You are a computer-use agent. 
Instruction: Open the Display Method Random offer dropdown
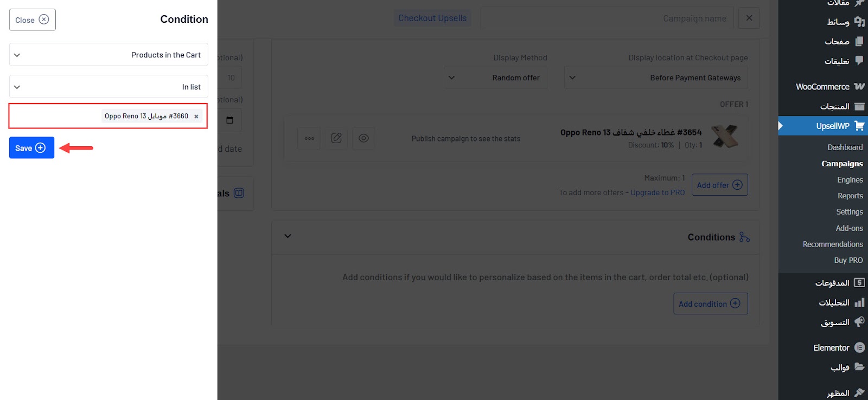tap(495, 78)
